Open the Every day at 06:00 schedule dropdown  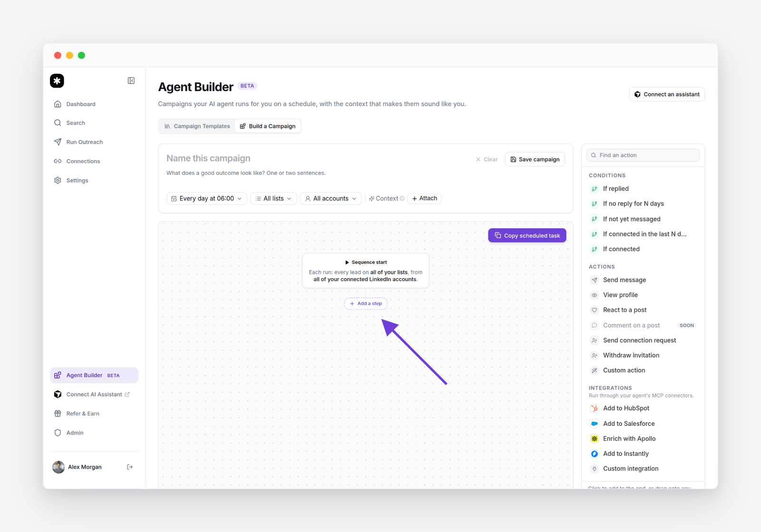[206, 198]
